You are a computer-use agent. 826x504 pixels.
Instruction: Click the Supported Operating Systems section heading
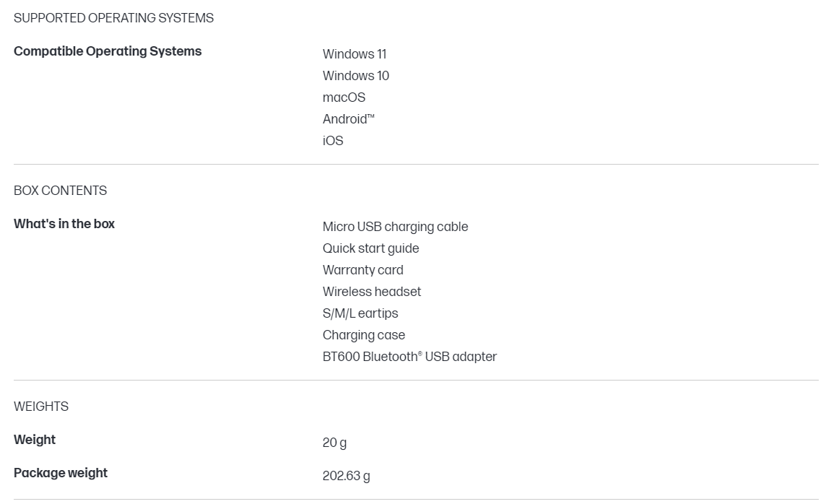(113, 18)
